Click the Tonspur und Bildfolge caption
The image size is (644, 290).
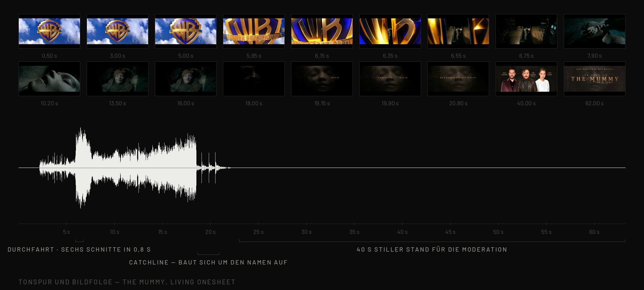click(x=127, y=282)
